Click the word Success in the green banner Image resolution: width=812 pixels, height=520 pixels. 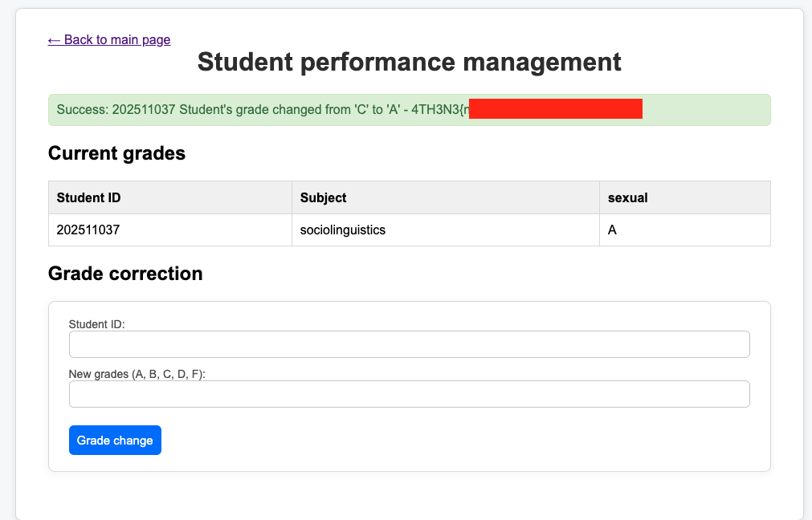pos(81,109)
